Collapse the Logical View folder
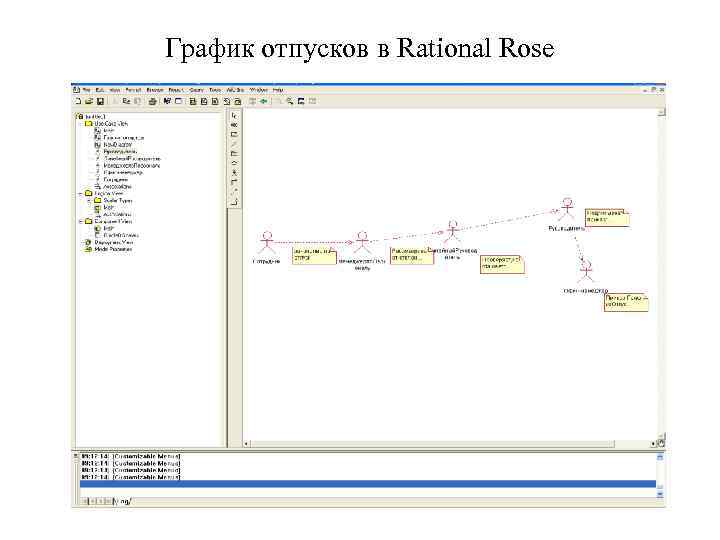 tap(81, 194)
